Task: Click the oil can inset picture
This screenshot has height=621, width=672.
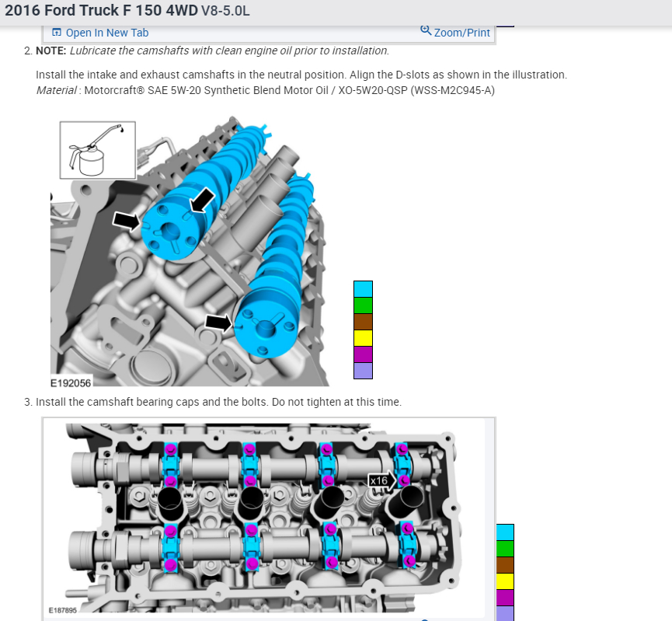Action: click(98, 150)
